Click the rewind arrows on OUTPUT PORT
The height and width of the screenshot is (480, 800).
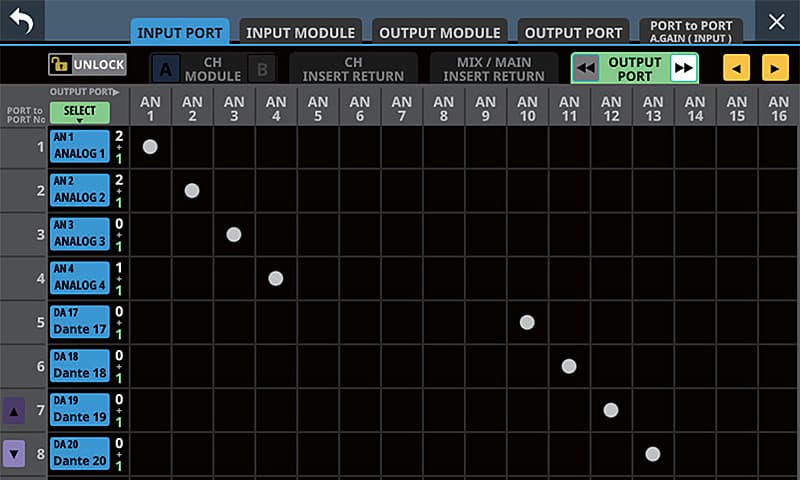[x=586, y=68]
